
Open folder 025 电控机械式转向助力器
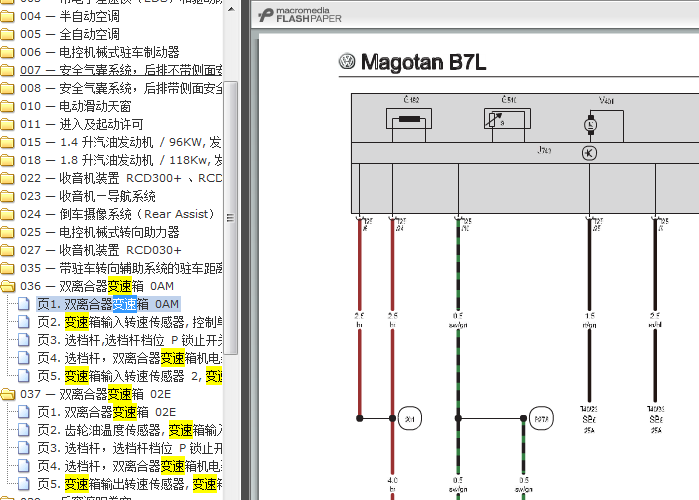click(100, 233)
